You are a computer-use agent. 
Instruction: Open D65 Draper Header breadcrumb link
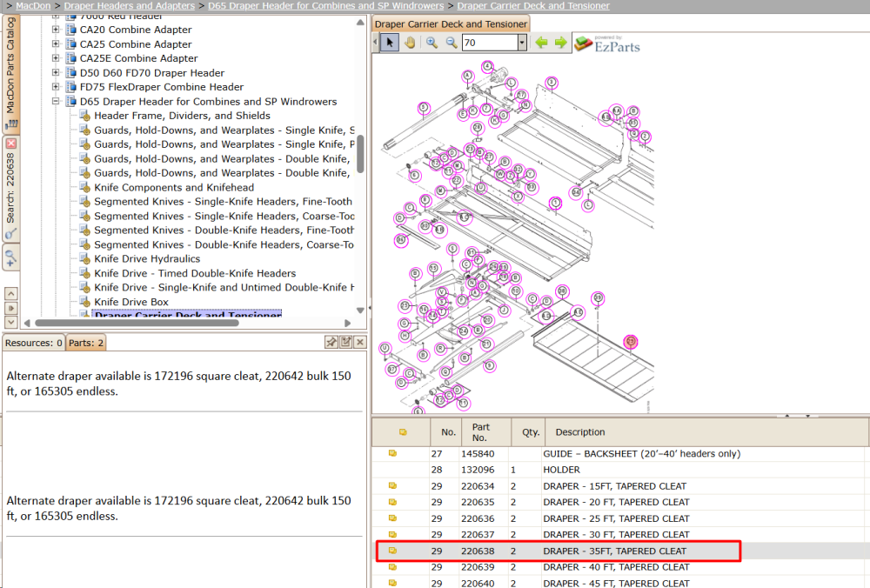pyautogui.click(x=325, y=5)
